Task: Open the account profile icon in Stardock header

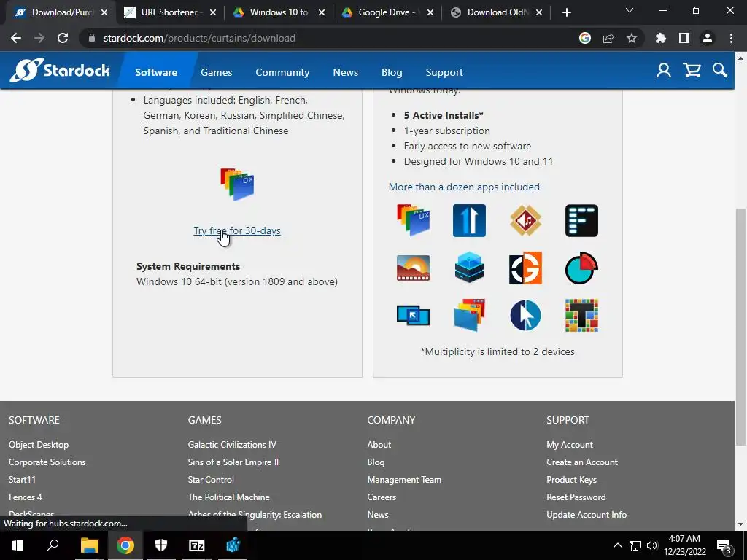Action: (664, 71)
